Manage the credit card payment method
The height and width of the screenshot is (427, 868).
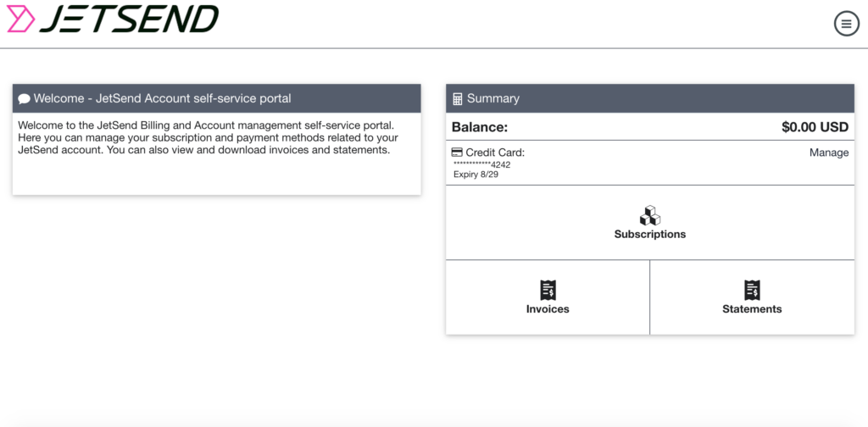(829, 152)
